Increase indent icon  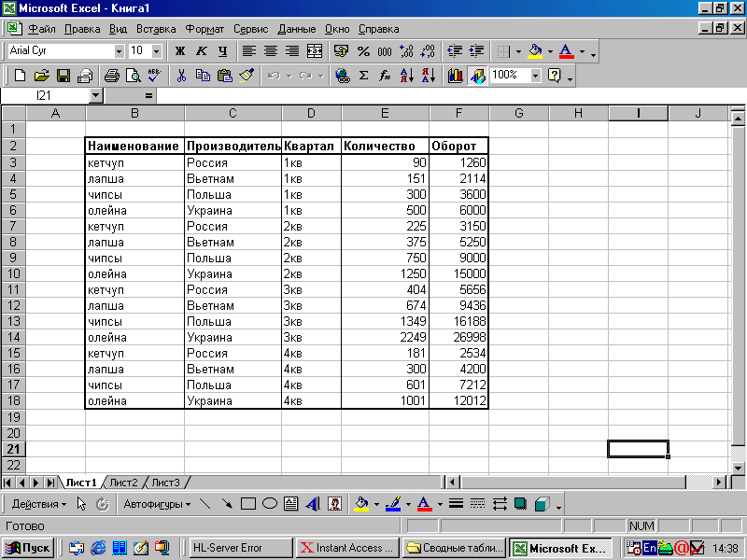click(476, 51)
